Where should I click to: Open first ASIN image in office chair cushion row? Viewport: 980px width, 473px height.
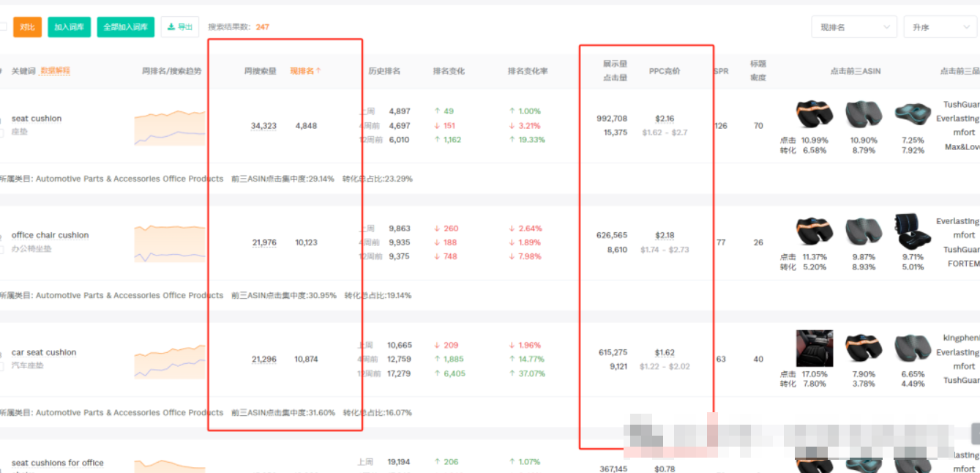(x=815, y=231)
